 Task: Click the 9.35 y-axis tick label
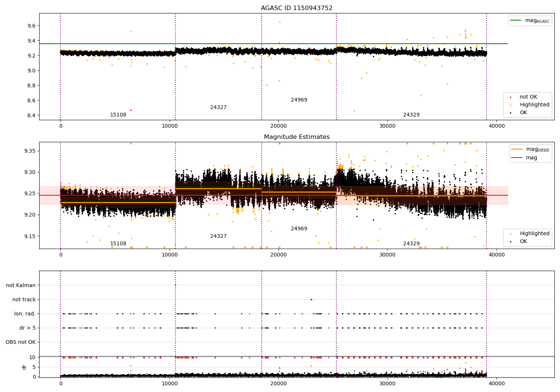click(x=30, y=151)
